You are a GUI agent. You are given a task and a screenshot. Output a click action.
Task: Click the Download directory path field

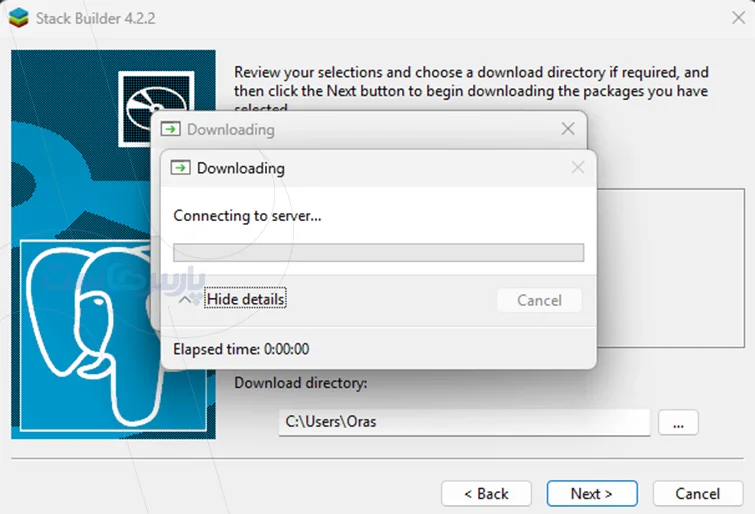464,422
